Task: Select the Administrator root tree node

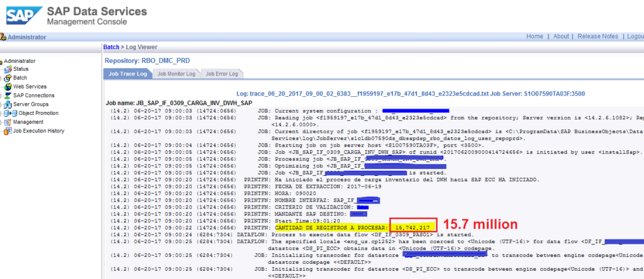Action: (x=19, y=61)
